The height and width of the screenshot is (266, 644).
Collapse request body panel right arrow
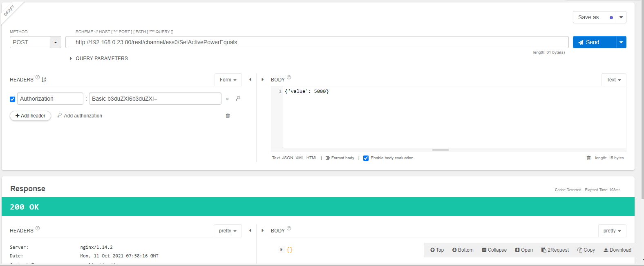click(262, 79)
